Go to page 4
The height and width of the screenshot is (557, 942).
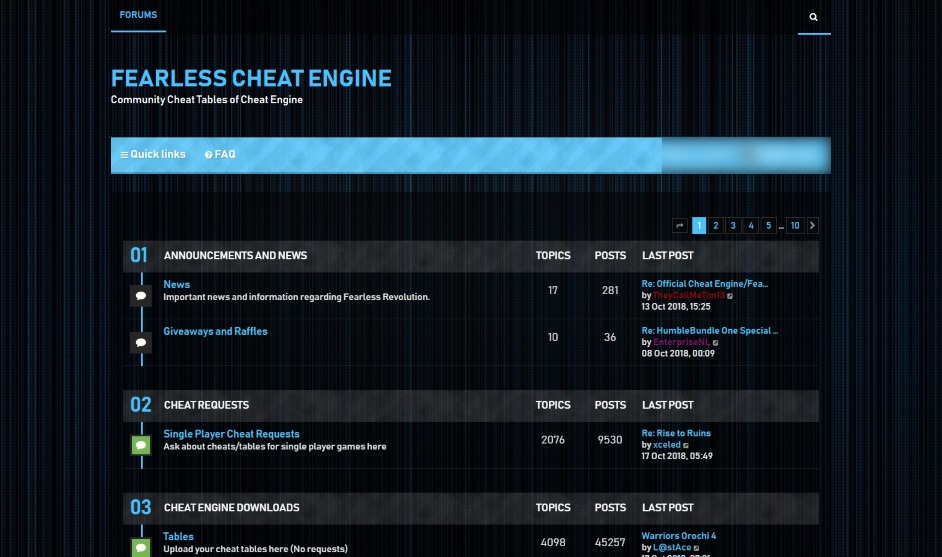tap(751, 225)
